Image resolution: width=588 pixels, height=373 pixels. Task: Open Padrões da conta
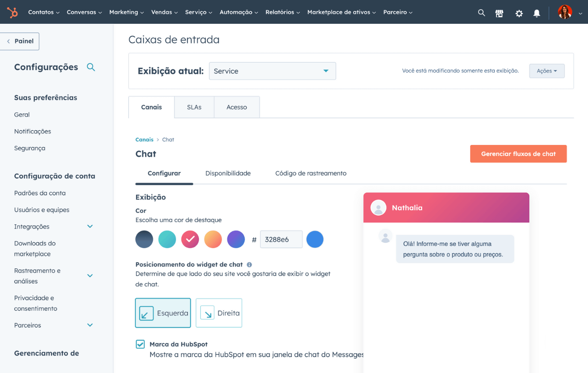pos(40,193)
